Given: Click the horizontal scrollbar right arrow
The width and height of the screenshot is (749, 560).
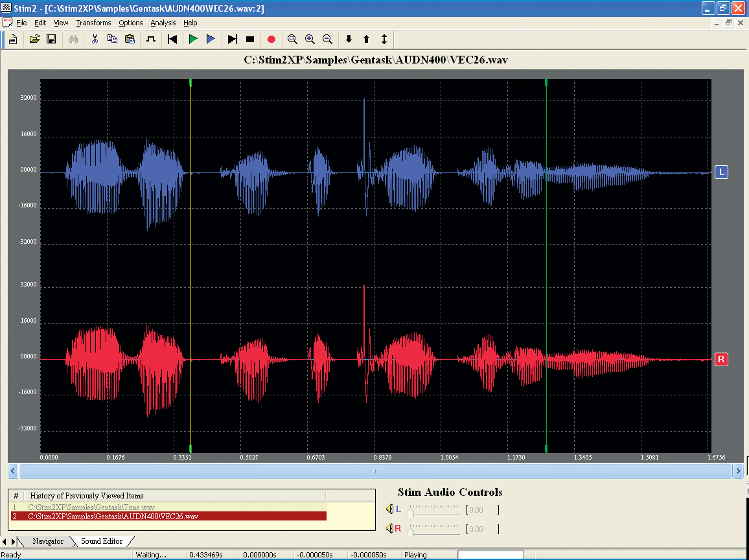Looking at the screenshot, I should [737, 471].
